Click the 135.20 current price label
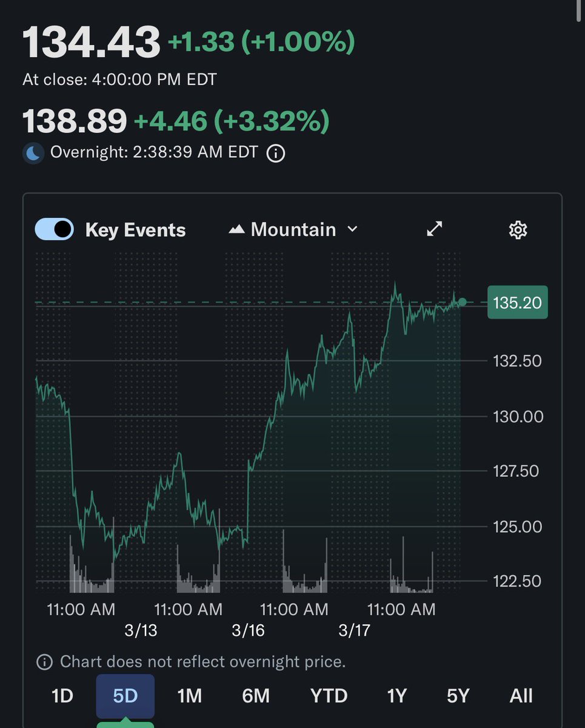The image size is (585, 728). 517,302
